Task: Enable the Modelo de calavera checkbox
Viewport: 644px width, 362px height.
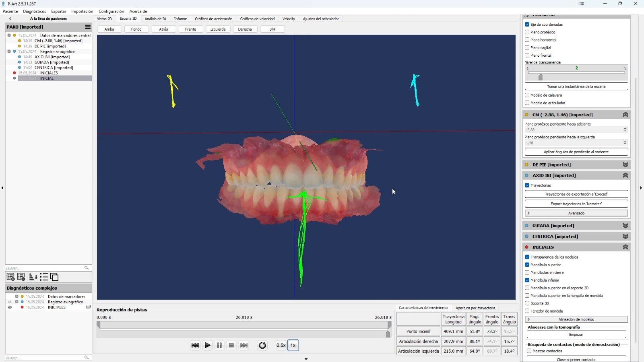Action: point(527,95)
